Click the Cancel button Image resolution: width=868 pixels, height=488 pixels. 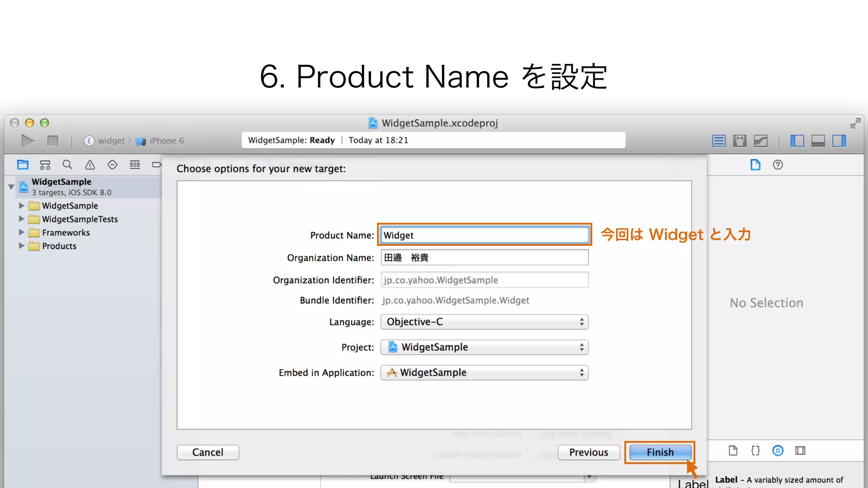coord(208,452)
